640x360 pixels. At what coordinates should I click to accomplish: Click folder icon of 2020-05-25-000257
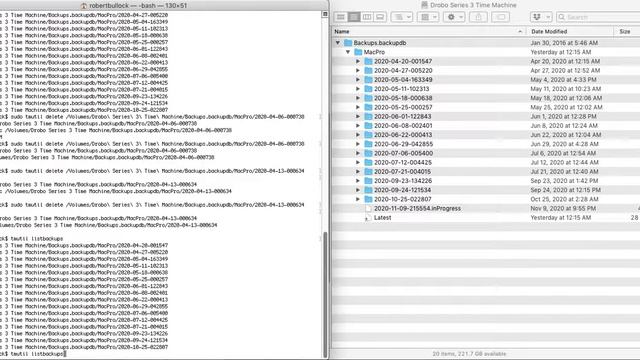pyautogui.click(x=369, y=107)
